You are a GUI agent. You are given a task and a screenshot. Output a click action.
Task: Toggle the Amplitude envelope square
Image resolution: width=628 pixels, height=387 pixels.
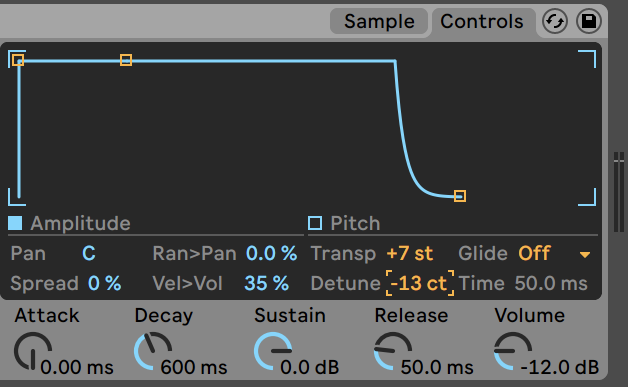click(x=15, y=223)
